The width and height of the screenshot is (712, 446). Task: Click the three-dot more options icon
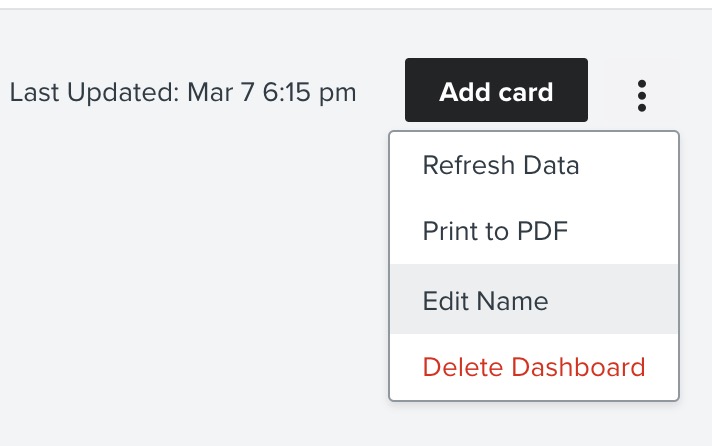(641, 94)
